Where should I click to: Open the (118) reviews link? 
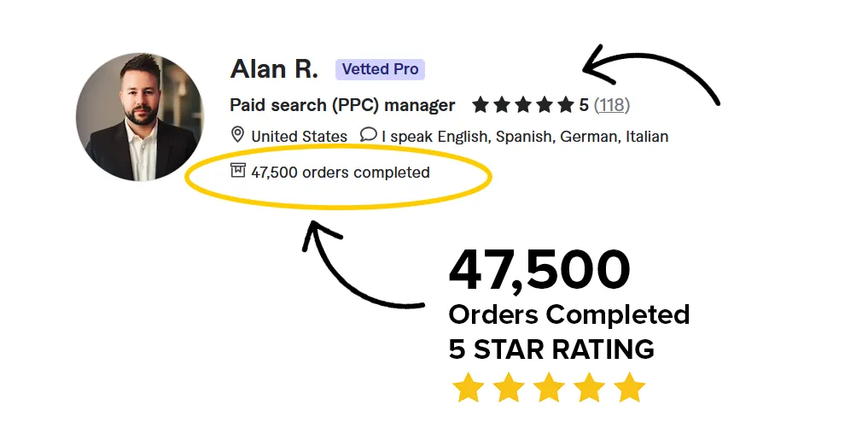coord(612,105)
